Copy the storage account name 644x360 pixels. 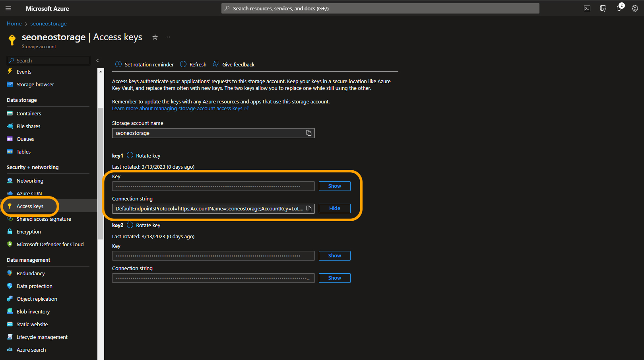click(309, 133)
